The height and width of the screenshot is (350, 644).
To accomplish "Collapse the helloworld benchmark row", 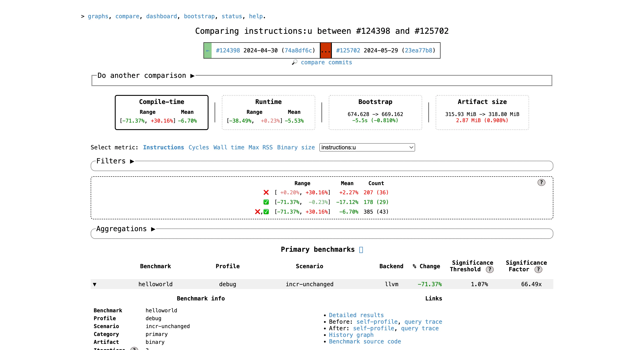I will [x=94, y=284].
